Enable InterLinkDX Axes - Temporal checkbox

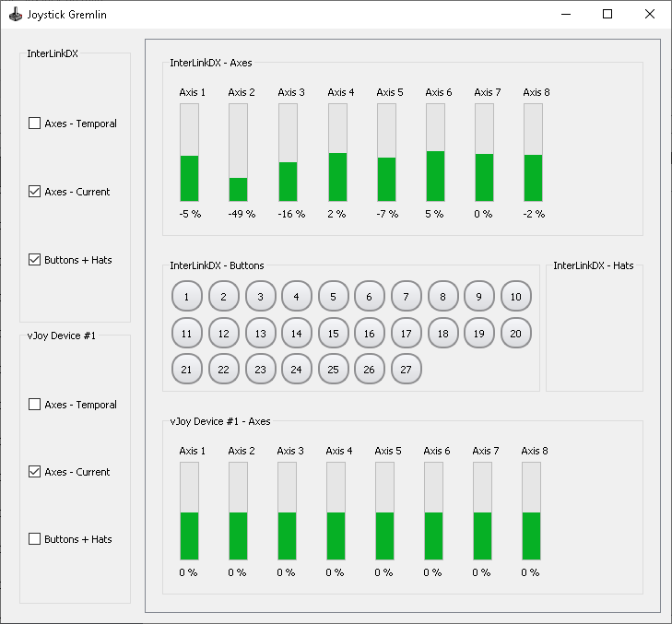coord(34,124)
